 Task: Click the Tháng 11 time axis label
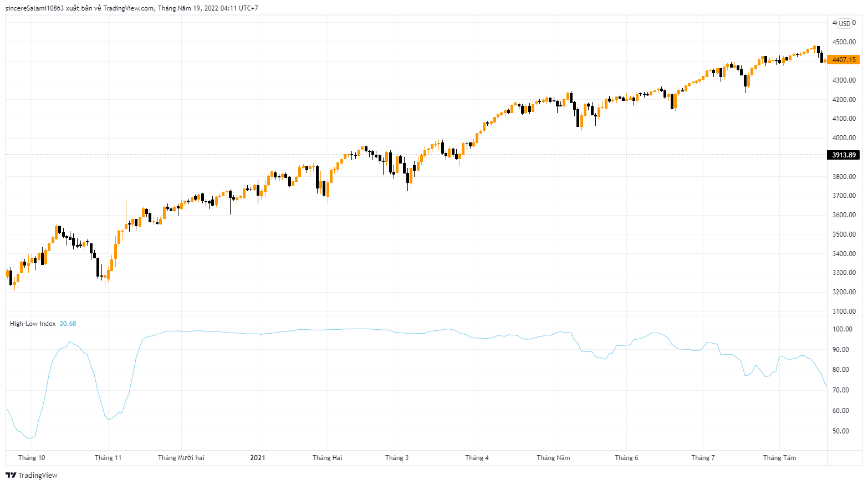(108, 458)
